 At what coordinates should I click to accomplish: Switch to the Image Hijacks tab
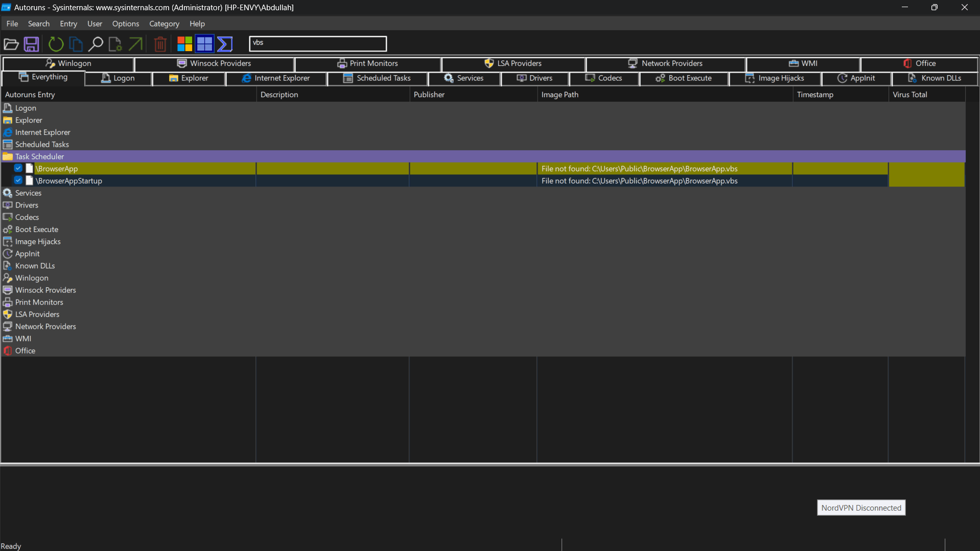click(x=775, y=78)
